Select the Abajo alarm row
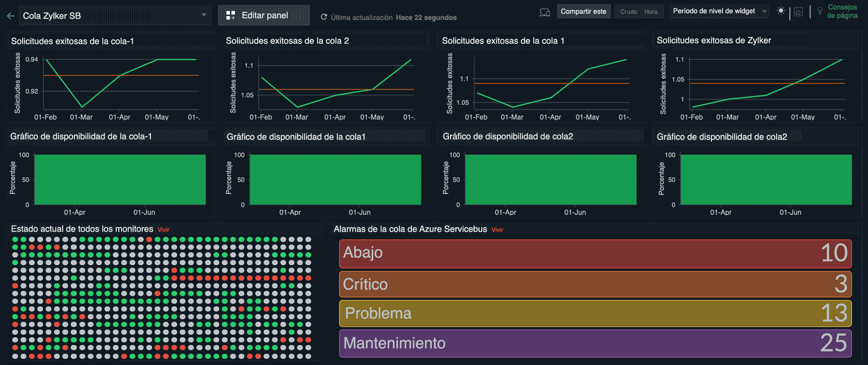Viewport: 868px width, 365px height. (x=595, y=253)
